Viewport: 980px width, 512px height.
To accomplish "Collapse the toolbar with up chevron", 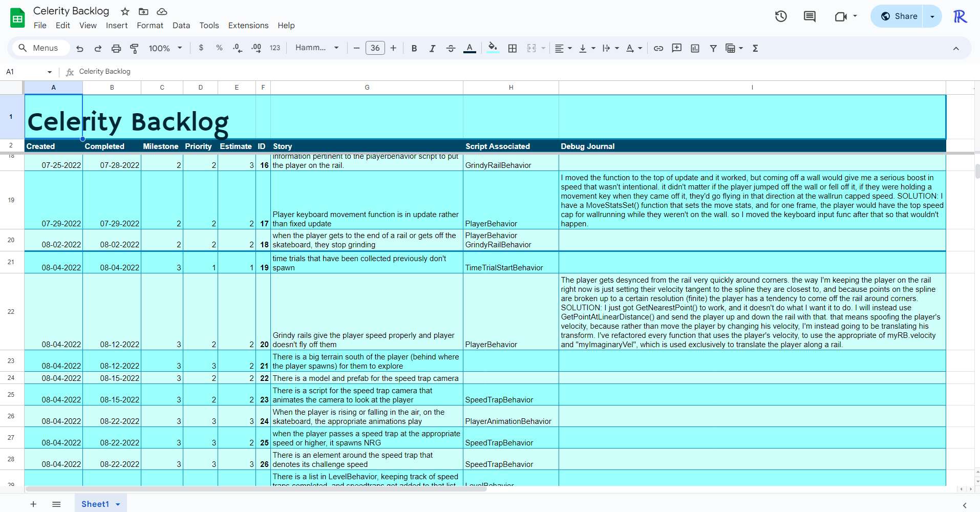I will click(x=956, y=48).
